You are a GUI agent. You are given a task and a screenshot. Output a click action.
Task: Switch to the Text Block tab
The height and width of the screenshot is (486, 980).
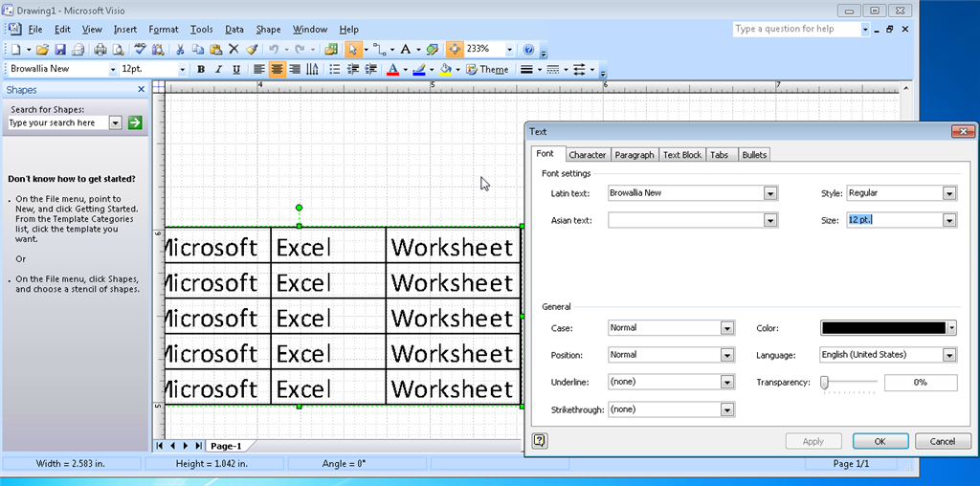(681, 155)
